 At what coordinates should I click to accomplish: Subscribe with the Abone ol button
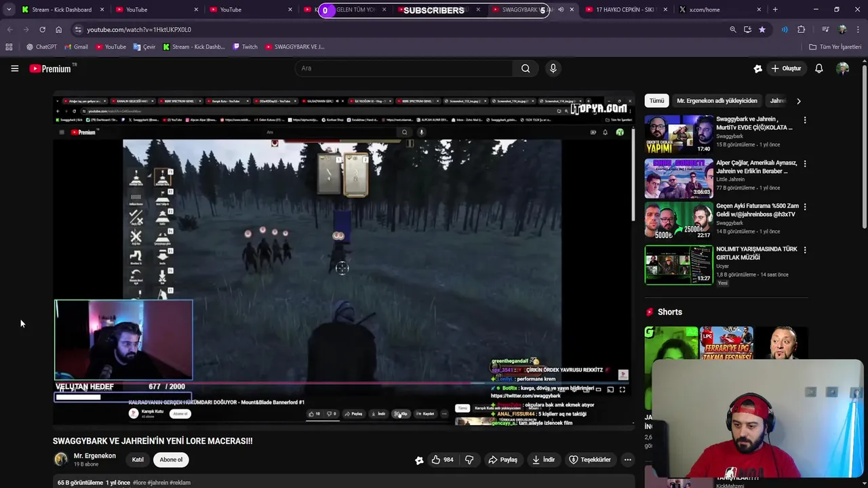(x=171, y=460)
